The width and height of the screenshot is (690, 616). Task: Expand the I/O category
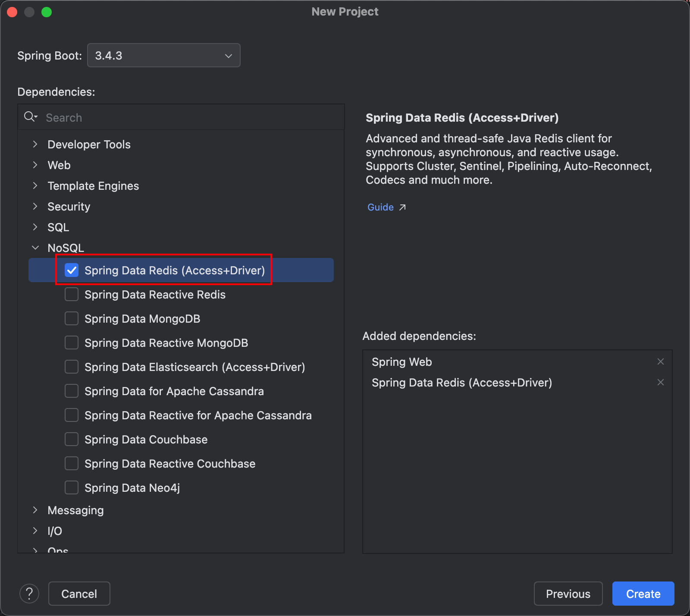pyautogui.click(x=35, y=531)
